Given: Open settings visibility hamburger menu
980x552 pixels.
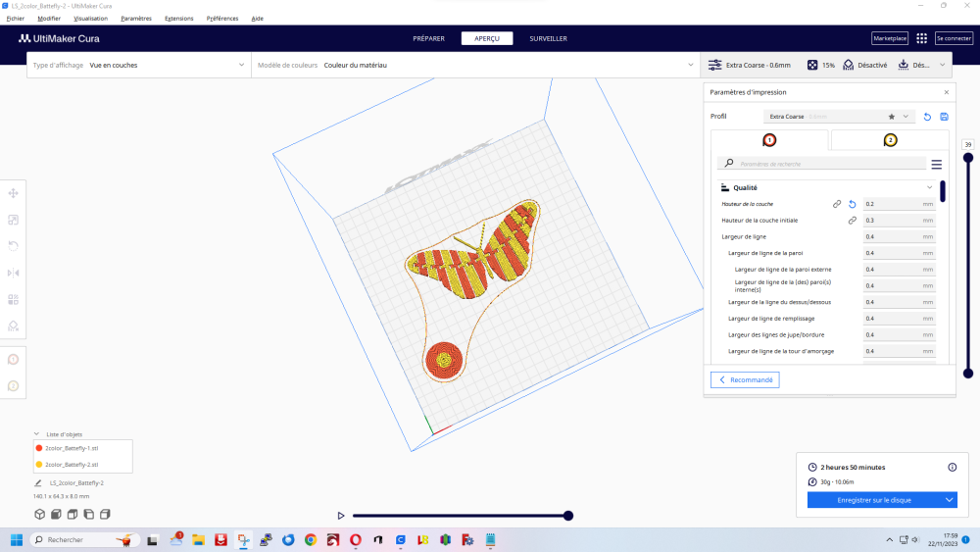Looking at the screenshot, I should tap(936, 165).
